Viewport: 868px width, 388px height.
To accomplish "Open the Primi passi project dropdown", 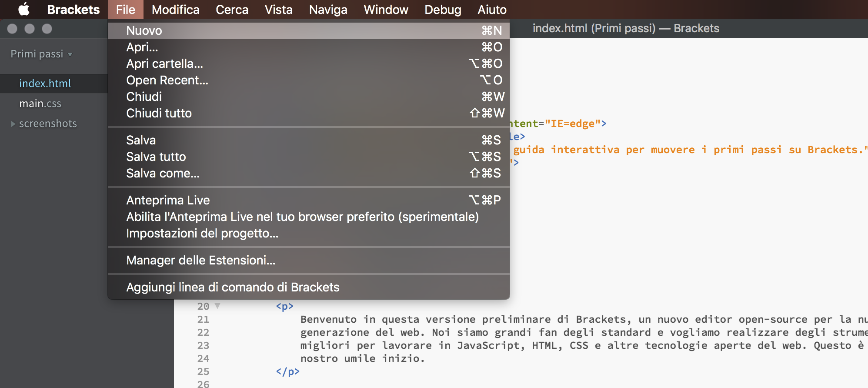I will tap(41, 54).
